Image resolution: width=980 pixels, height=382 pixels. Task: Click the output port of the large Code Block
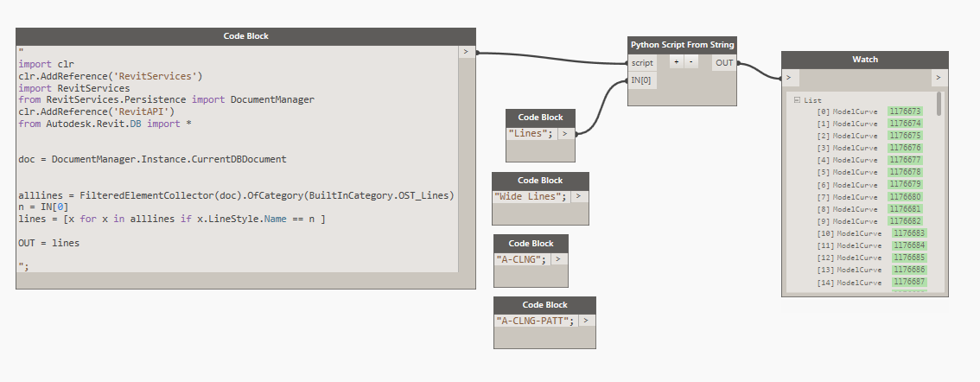pos(467,52)
